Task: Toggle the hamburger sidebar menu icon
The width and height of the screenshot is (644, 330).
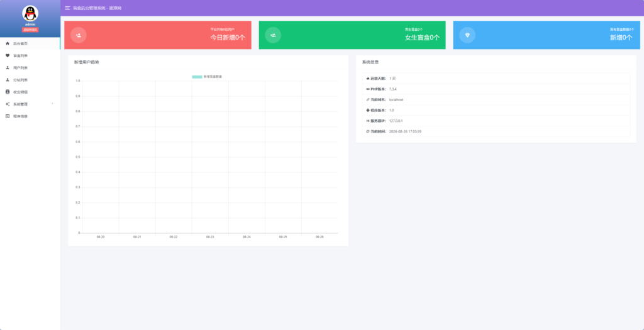Action: coord(67,8)
